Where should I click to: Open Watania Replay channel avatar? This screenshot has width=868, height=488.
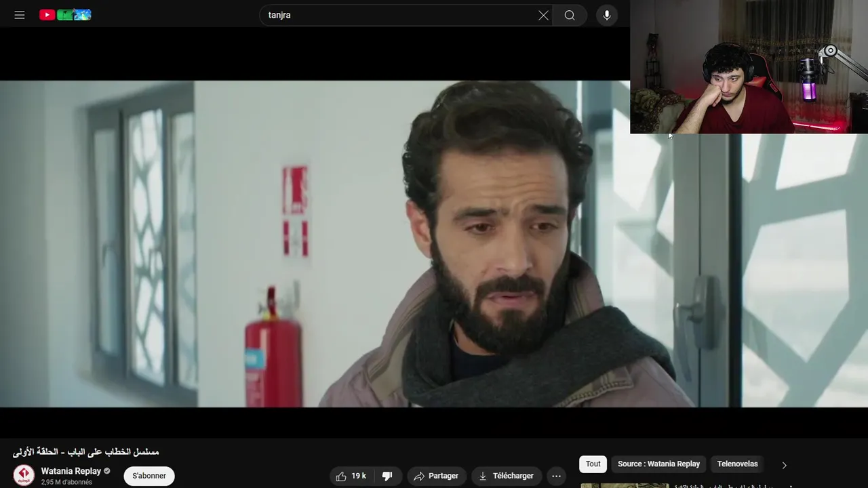click(x=24, y=475)
